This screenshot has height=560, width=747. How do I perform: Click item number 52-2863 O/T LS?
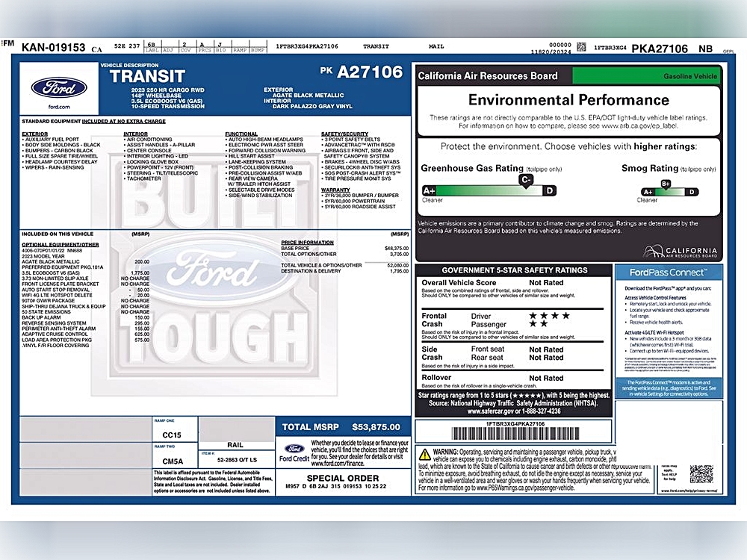coord(237,460)
